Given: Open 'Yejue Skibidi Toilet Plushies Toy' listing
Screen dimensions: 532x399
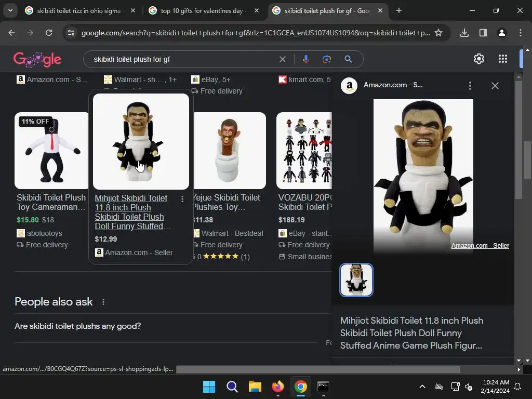Looking at the screenshot, I should pos(227,202).
